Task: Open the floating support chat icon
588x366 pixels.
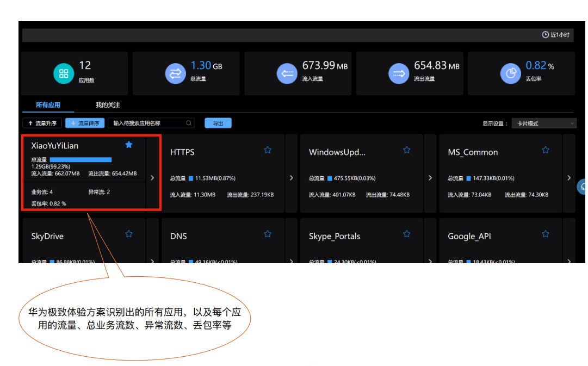Action: click(583, 187)
